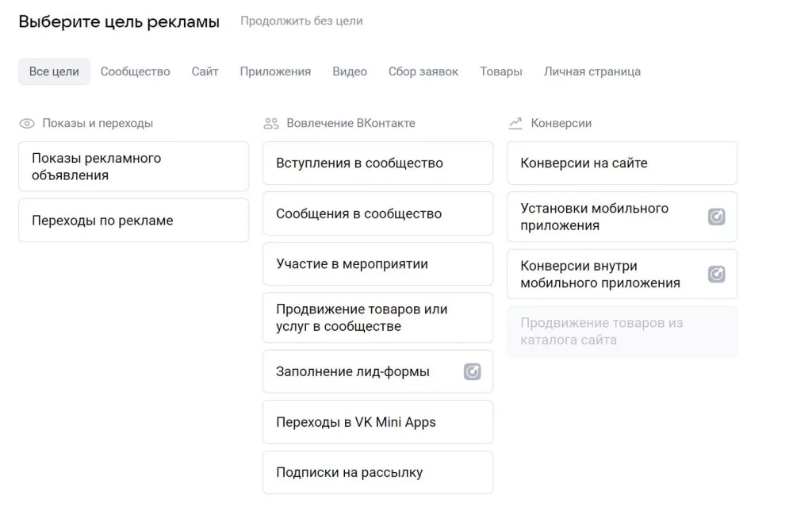Open the Сбор заявок tab
812x511 pixels.
click(423, 71)
